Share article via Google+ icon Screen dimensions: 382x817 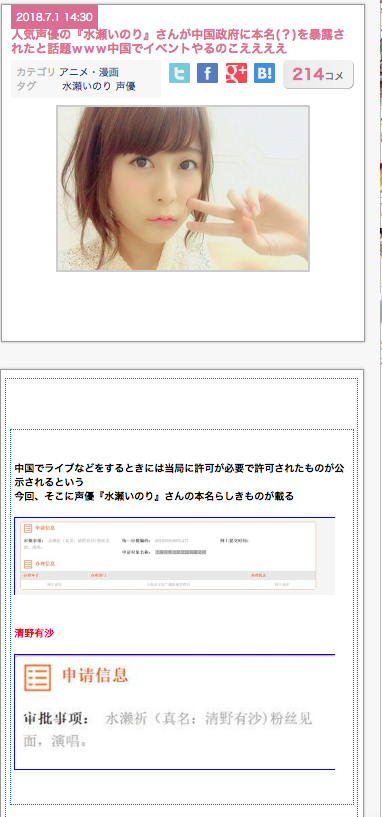(236, 73)
